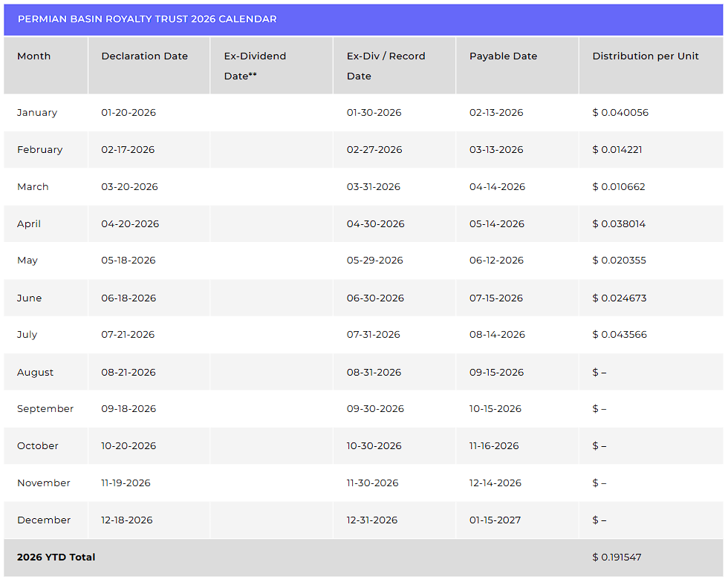
Task: Select payable date 02-13-2026
Action: tap(496, 113)
